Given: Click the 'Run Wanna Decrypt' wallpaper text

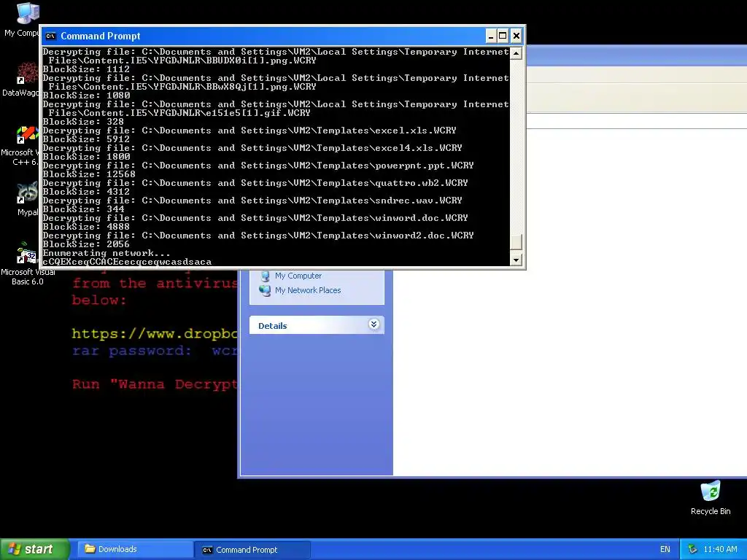Looking at the screenshot, I should coord(154,384).
